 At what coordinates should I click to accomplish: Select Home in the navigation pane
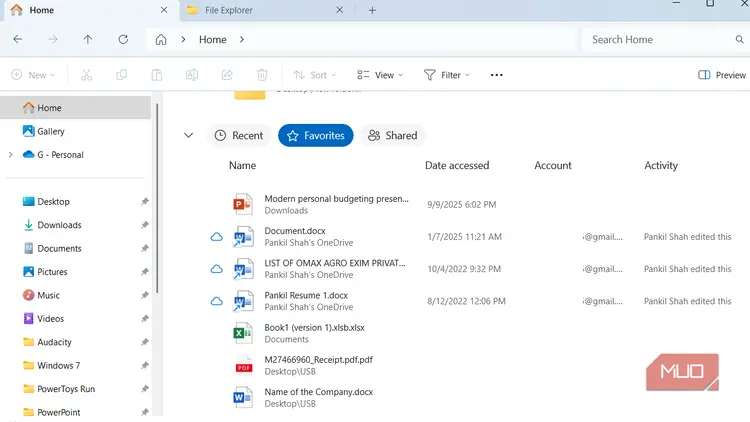pos(76,108)
